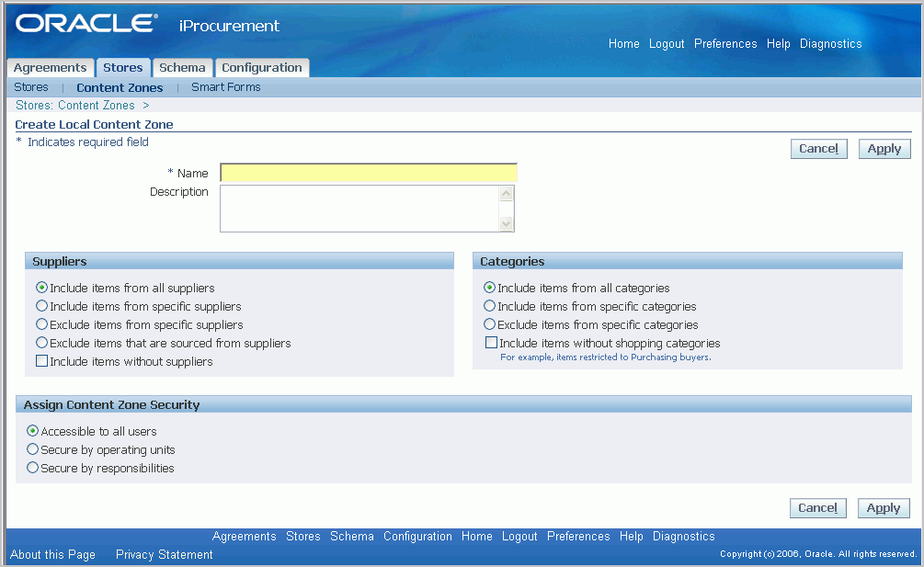
Task: Select Include items from specific suppliers
Action: pyautogui.click(x=42, y=306)
